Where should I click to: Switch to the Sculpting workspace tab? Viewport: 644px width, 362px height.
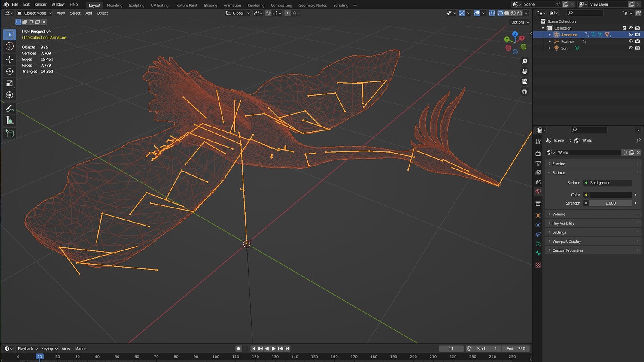tap(137, 6)
